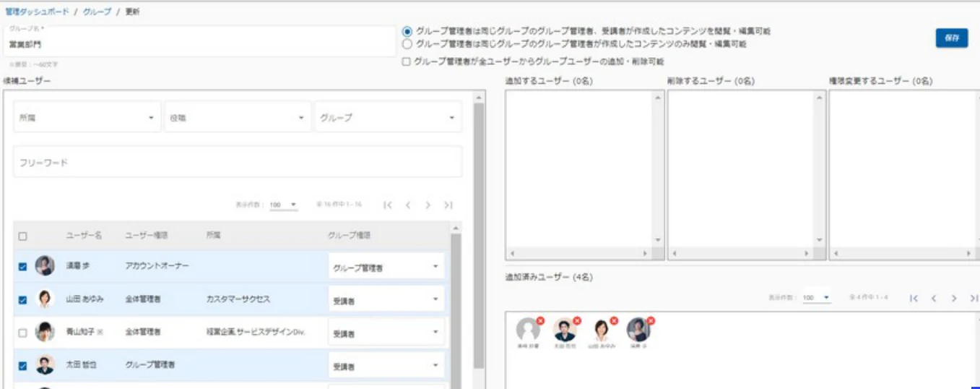Click the up arrow in 追加するユーザー scrollbar

657,97
